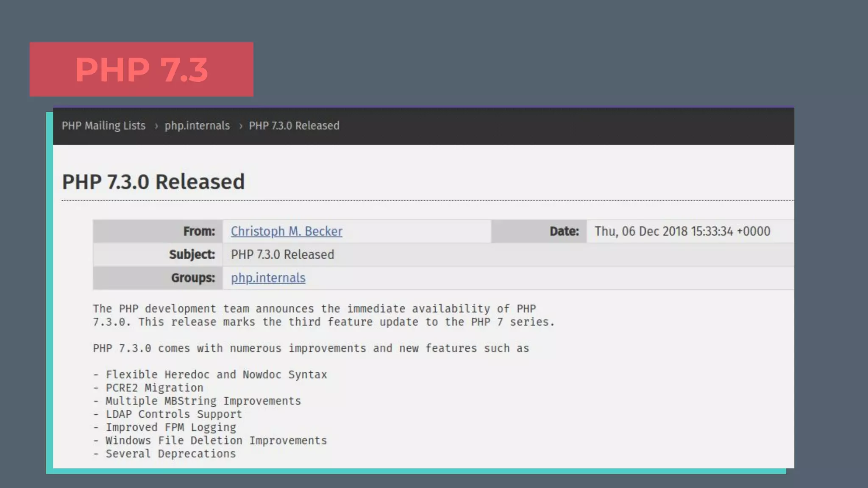Click the PCRE2 Migration line
Viewport: 868px width, 488px height.
pos(148,388)
